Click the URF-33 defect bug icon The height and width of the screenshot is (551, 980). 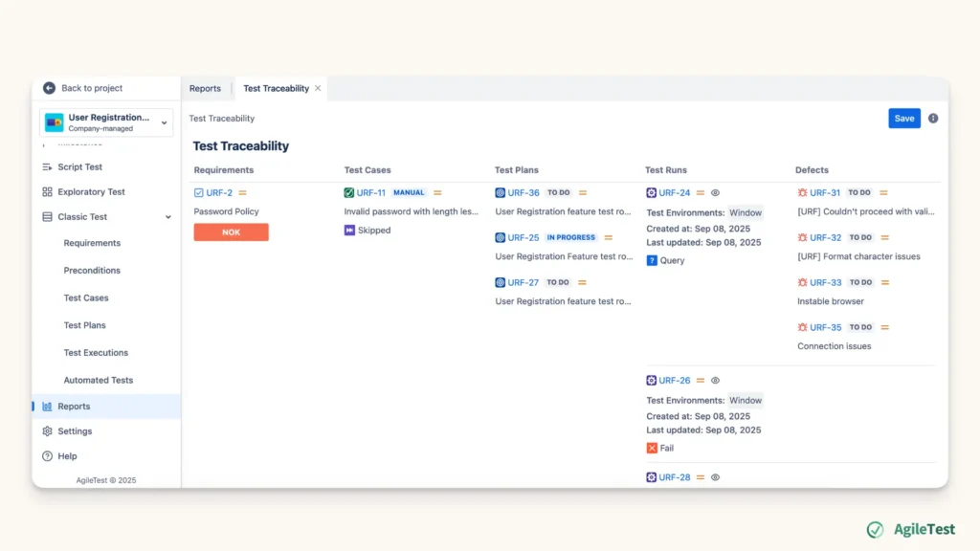coord(803,282)
